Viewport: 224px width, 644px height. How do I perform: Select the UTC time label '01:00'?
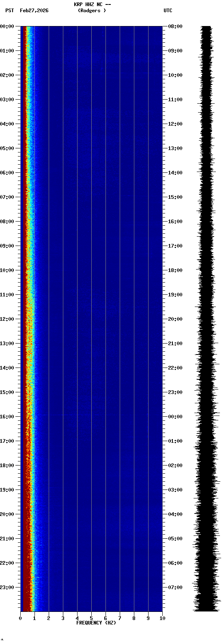pyautogui.click(x=175, y=441)
